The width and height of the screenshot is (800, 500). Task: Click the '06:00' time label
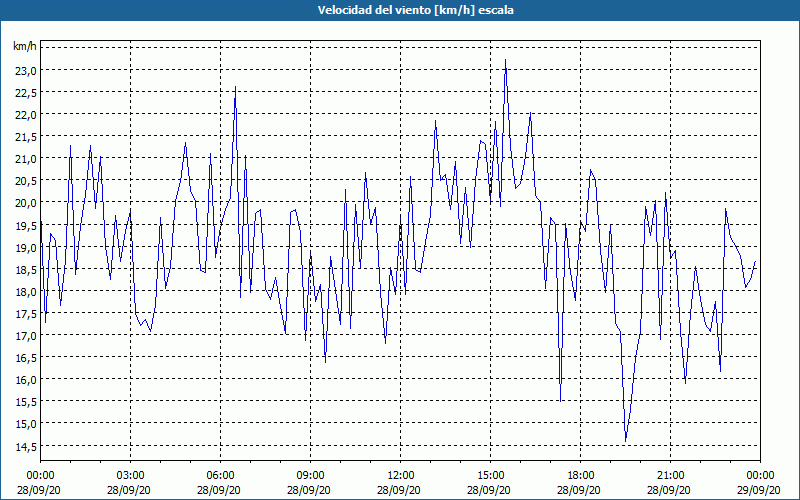(220, 476)
